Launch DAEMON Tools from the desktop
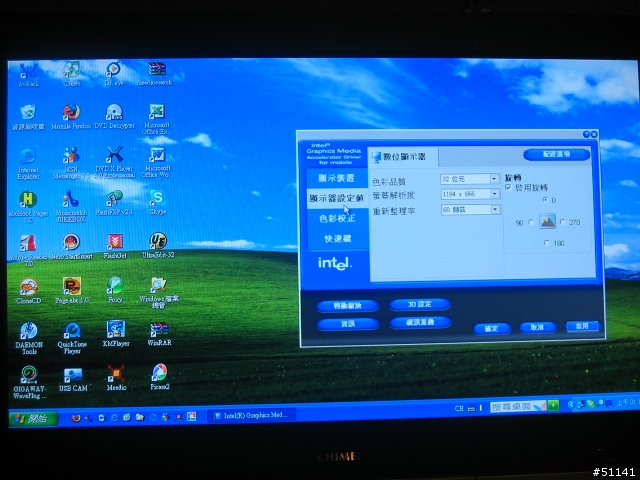Viewport: 640px width, 480px height. pyautogui.click(x=29, y=338)
